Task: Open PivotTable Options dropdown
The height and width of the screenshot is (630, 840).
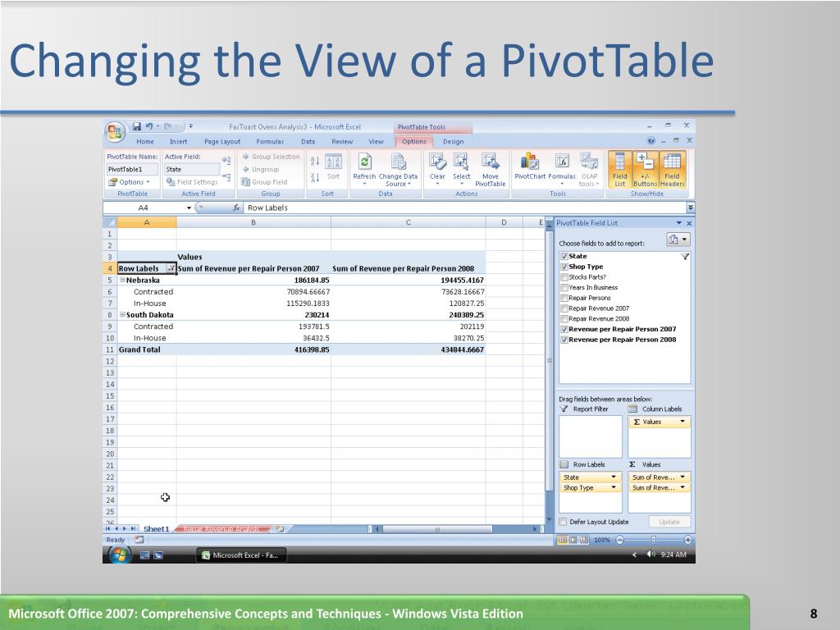Action: [x=129, y=182]
